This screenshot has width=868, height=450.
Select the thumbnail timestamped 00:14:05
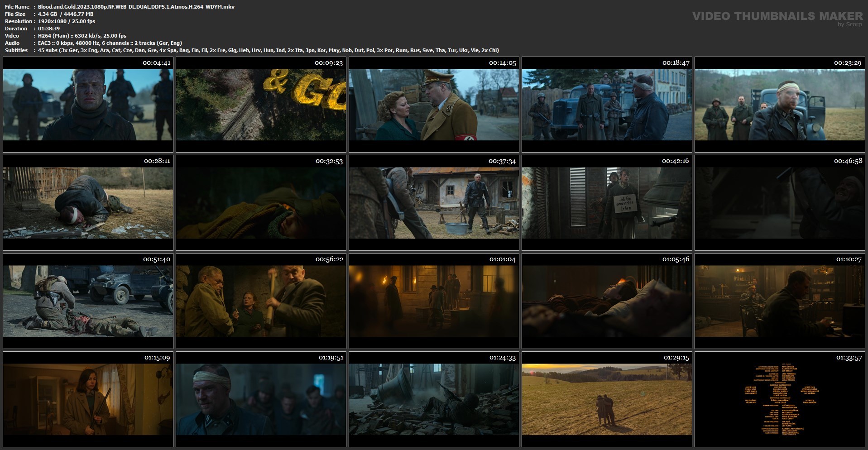pos(434,105)
